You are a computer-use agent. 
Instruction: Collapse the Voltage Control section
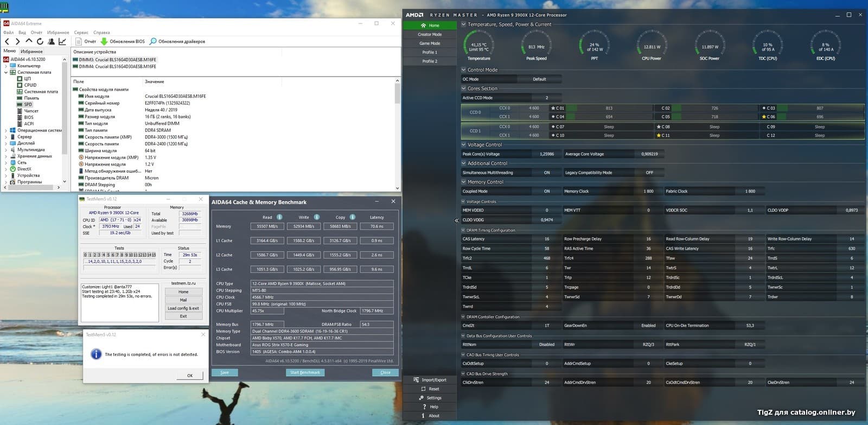click(463, 145)
